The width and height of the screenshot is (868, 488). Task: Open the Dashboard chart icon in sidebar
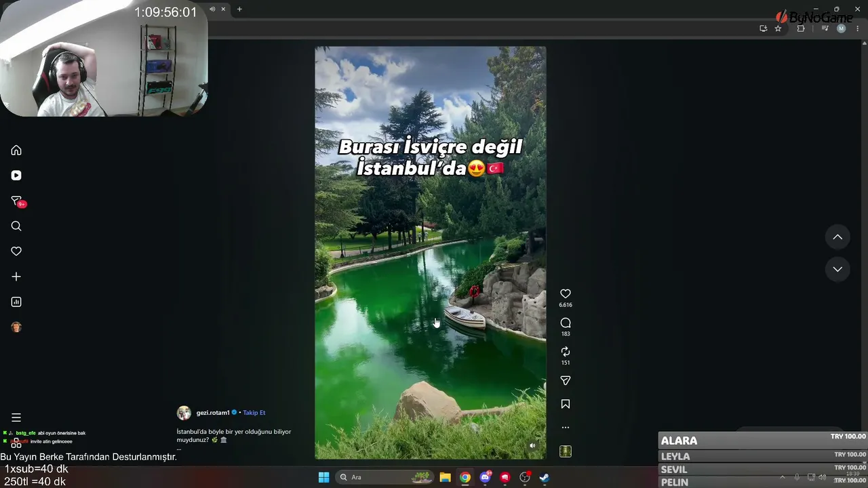pyautogui.click(x=16, y=302)
